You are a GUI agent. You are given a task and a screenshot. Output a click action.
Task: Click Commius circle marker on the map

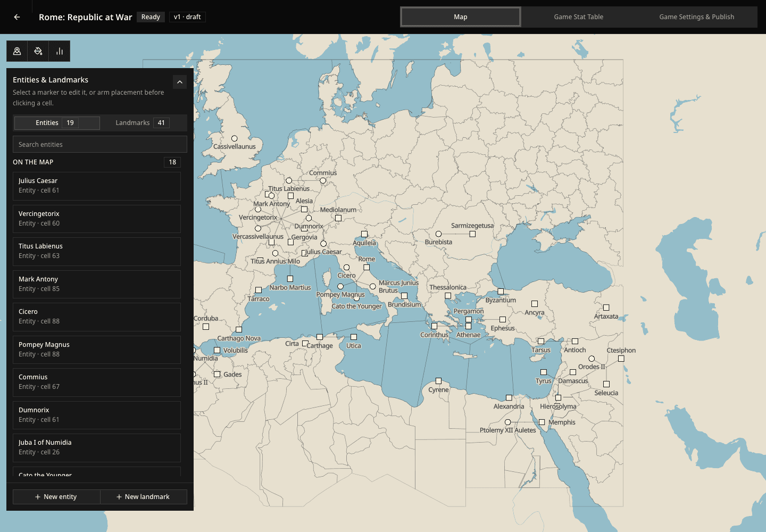tap(323, 181)
